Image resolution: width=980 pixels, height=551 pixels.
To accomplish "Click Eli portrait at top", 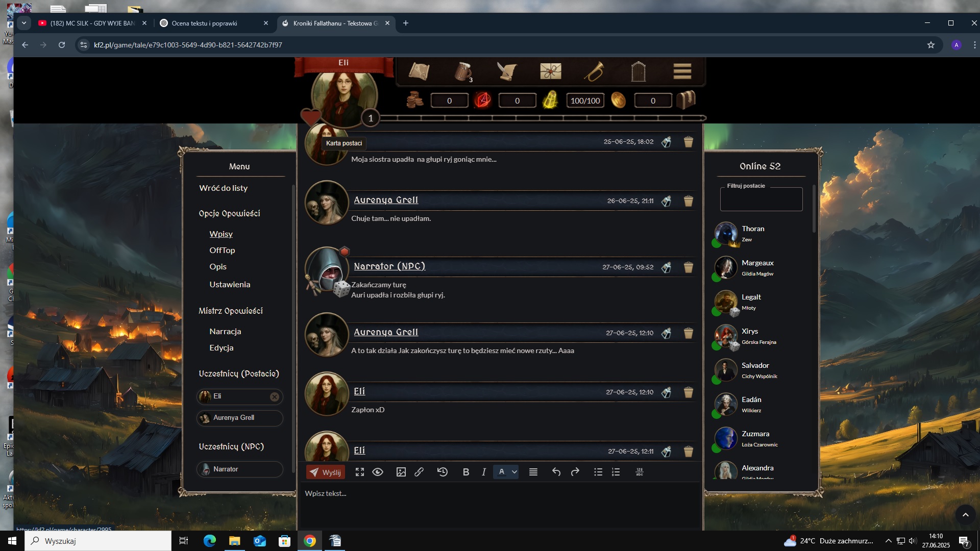I will click(x=344, y=98).
